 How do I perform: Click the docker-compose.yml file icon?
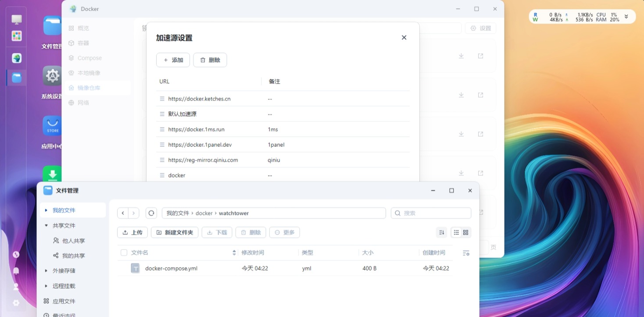(x=135, y=268)
